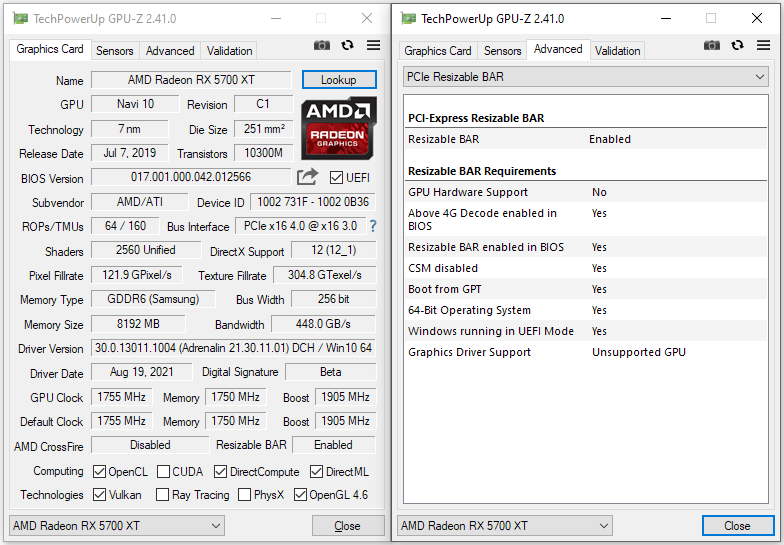The image size is (784, 545).
Task: Click the Die Size 251 mm² field
Action: 264,128
